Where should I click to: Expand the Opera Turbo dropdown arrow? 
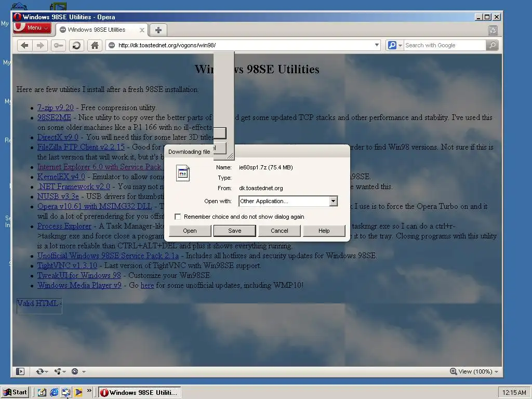84,372
